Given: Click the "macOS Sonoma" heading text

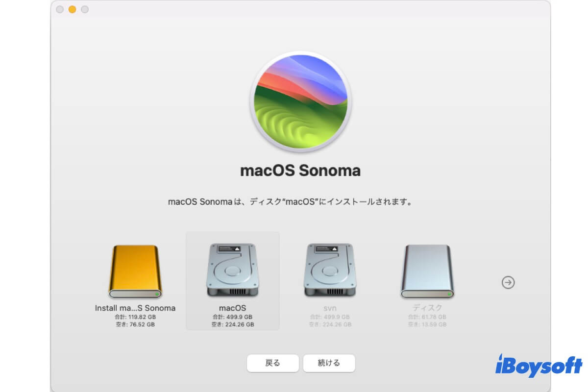Looking at the screenshot, I should click(x=300, y=171).
